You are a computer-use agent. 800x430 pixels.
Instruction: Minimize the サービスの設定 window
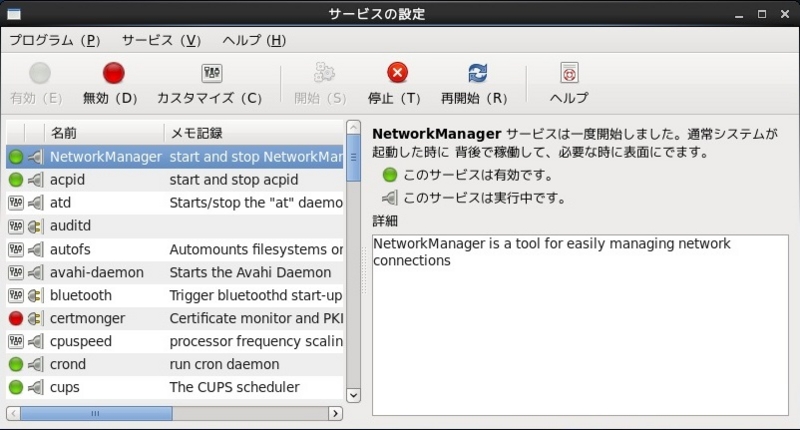pos(739,14)
